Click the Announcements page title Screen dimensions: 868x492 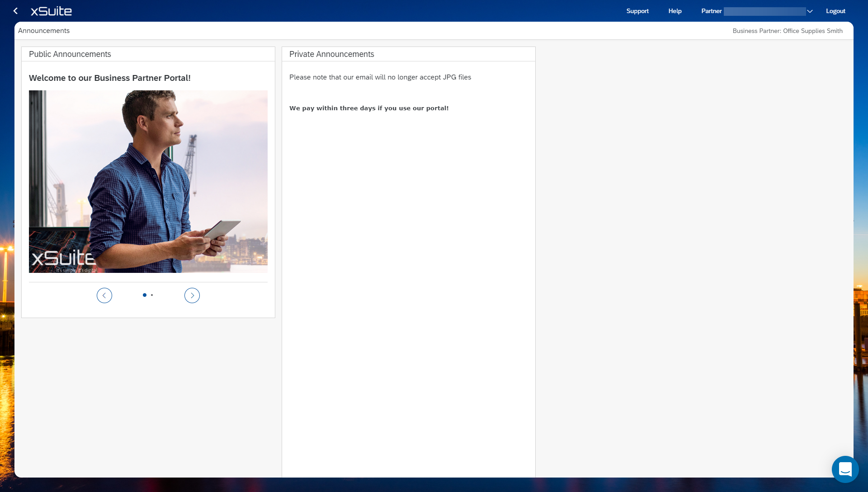[x=44, y=31]
